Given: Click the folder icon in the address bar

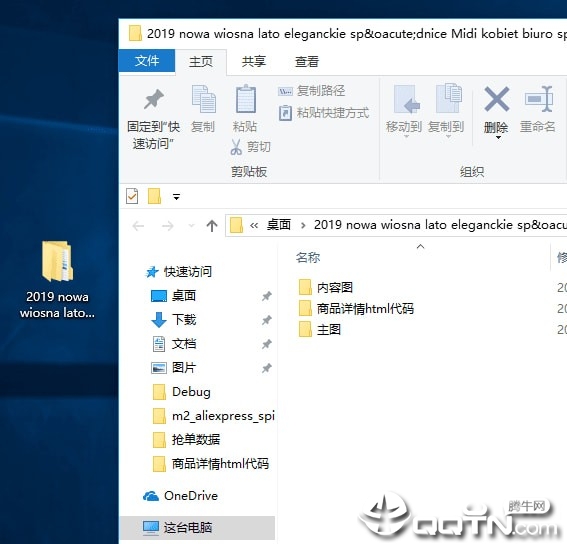Looking at the screenshot, I should click(x=236, y=225).
